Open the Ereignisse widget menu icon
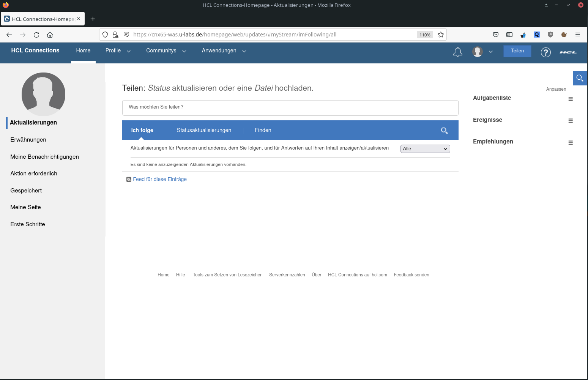 (x=570, y=121)
